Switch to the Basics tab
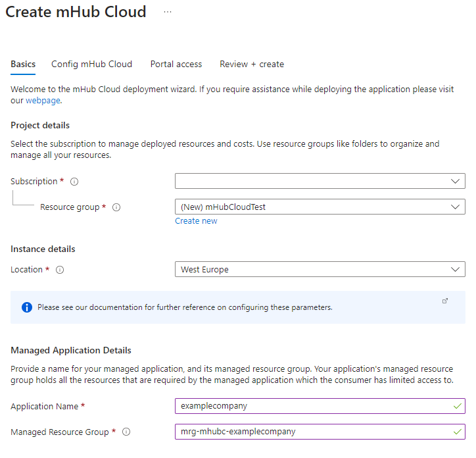 tap(23, 64)
